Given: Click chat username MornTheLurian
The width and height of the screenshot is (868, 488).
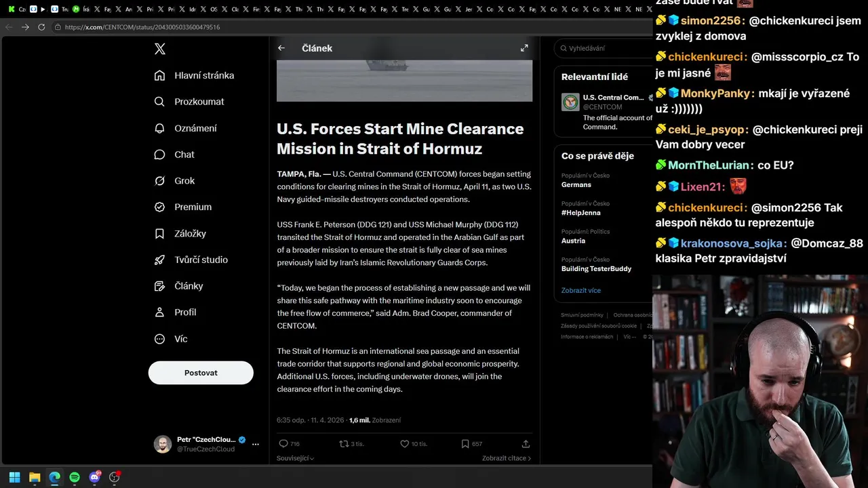Looking at the screenshot, I should [x=708, y=165].
